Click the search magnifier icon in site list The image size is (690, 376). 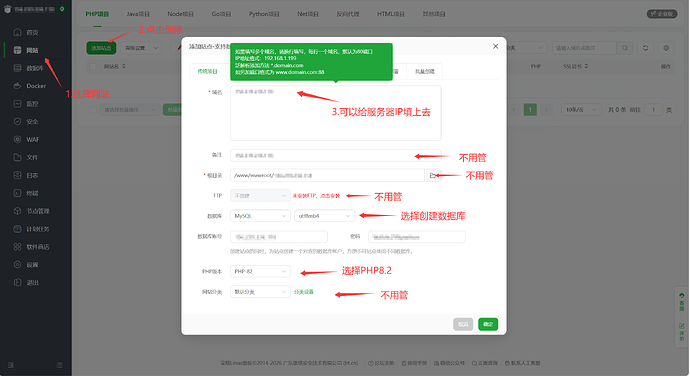coord(625,48)
